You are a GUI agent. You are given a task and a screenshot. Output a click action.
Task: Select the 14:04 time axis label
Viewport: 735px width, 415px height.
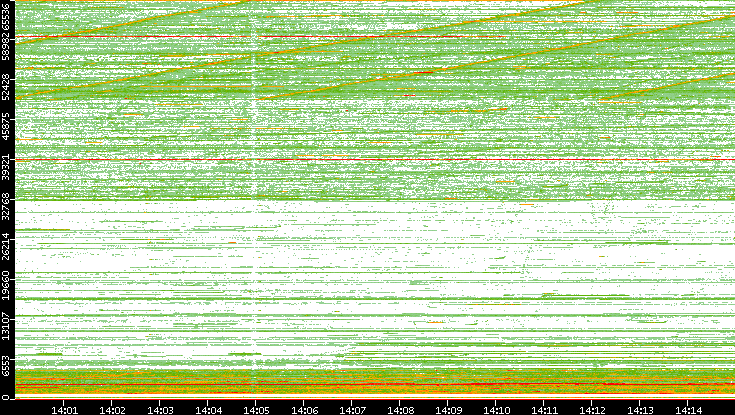(x=209, y=410)
